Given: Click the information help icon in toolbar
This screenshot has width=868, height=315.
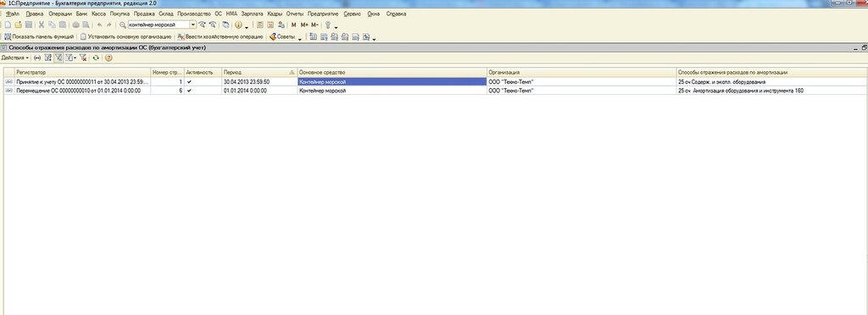Looking at the screenshot, I should click(x=238, y=25).
